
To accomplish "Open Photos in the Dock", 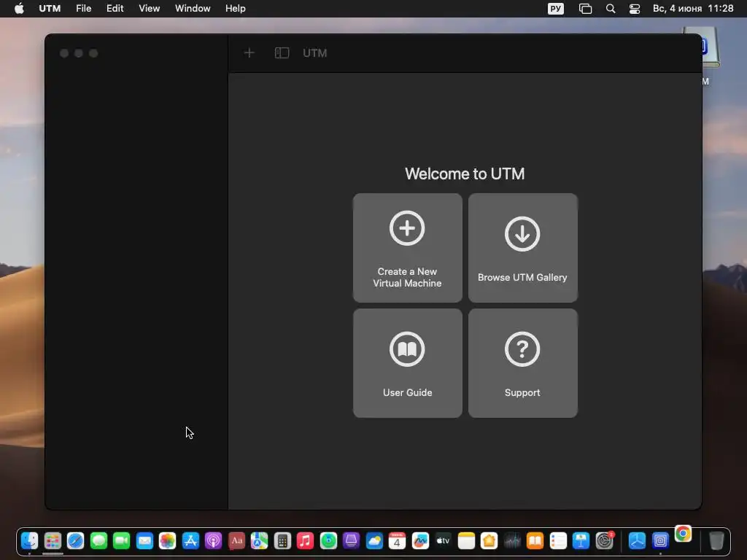I will 167,541.
